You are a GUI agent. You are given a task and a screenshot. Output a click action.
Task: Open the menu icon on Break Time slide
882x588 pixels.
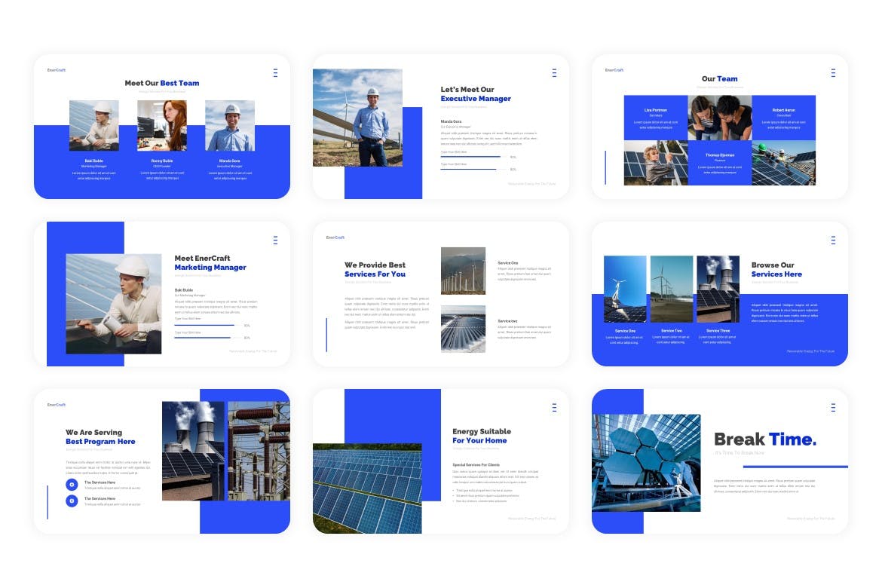pos(833,408)
